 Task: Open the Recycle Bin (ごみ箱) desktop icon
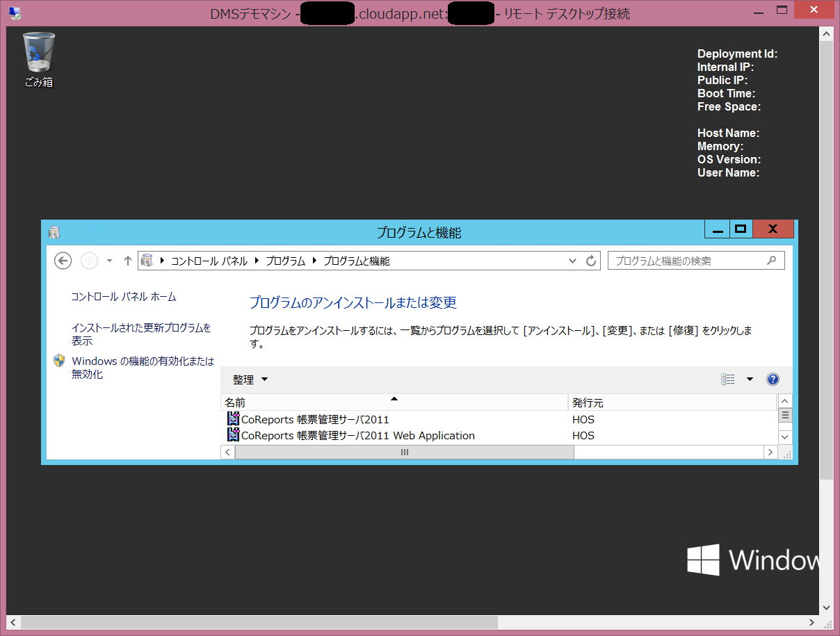[39, 60]
